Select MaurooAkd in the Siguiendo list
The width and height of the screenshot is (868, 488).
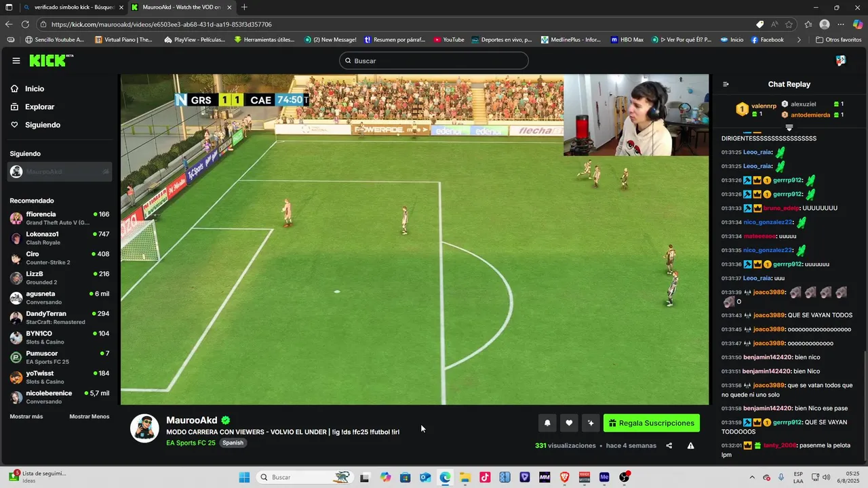point(60,172)
